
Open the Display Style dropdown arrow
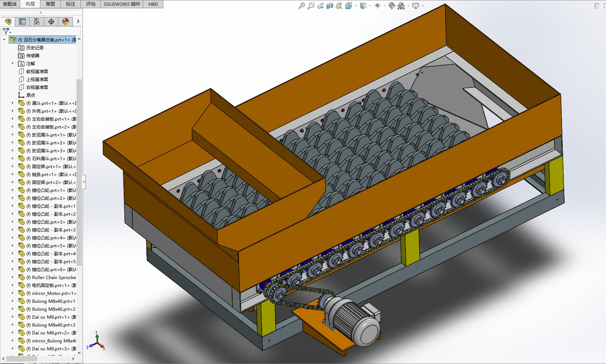370,6
